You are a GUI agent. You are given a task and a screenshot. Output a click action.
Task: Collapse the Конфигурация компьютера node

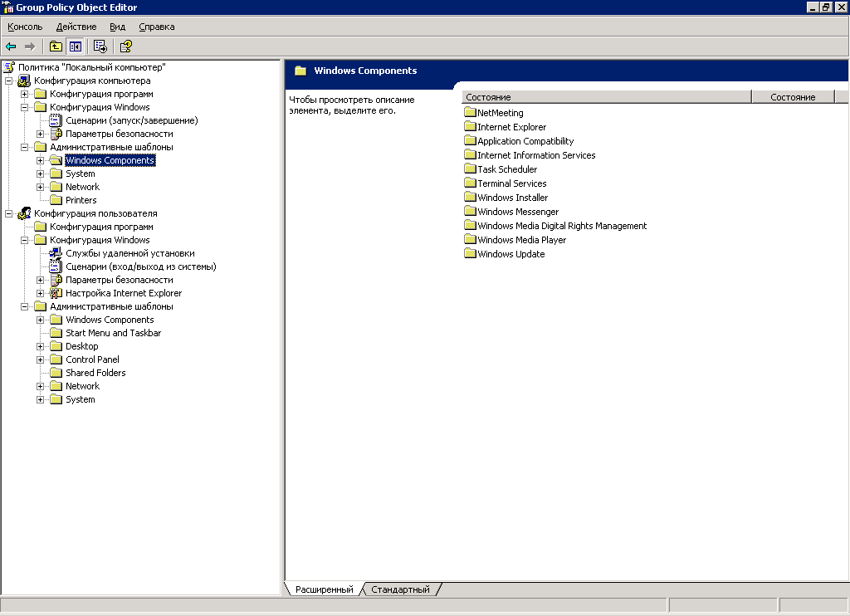[8, 81]
